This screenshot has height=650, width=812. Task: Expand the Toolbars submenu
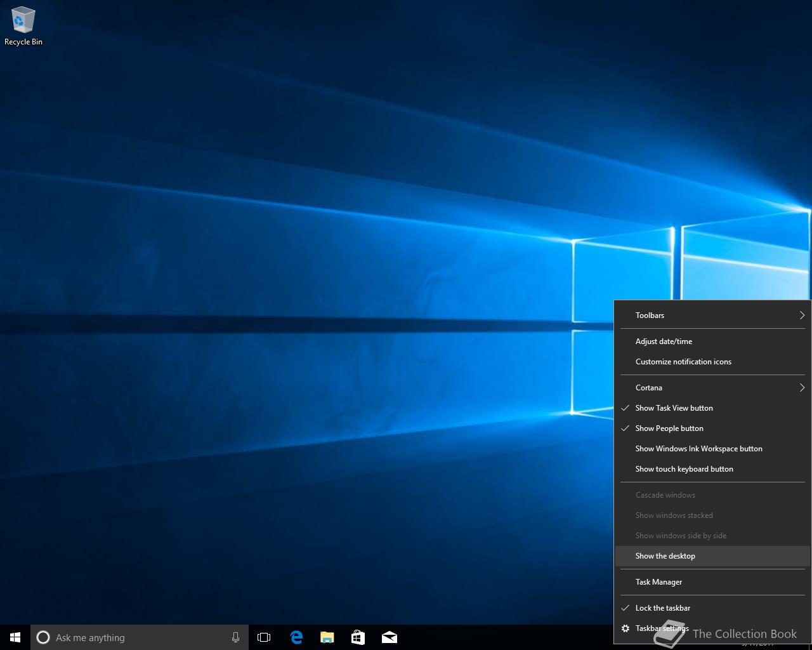click(x=712, y=315)
